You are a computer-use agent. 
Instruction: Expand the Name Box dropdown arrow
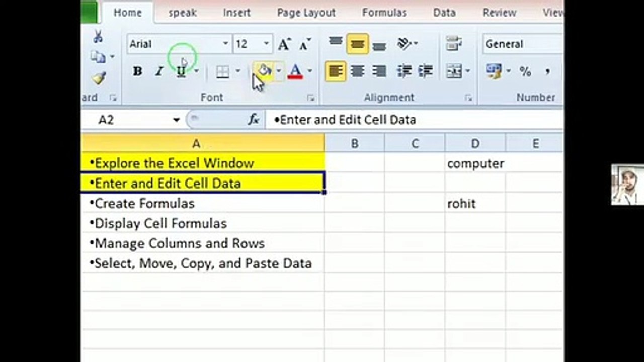click(x=176, y=120)
